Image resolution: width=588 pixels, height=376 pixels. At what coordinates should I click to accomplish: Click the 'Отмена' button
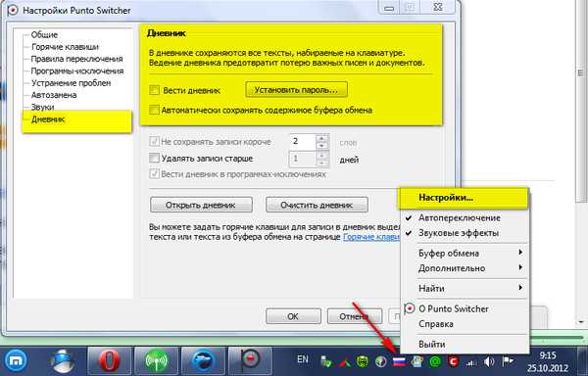pyautogui.click(x=354, y=316)
